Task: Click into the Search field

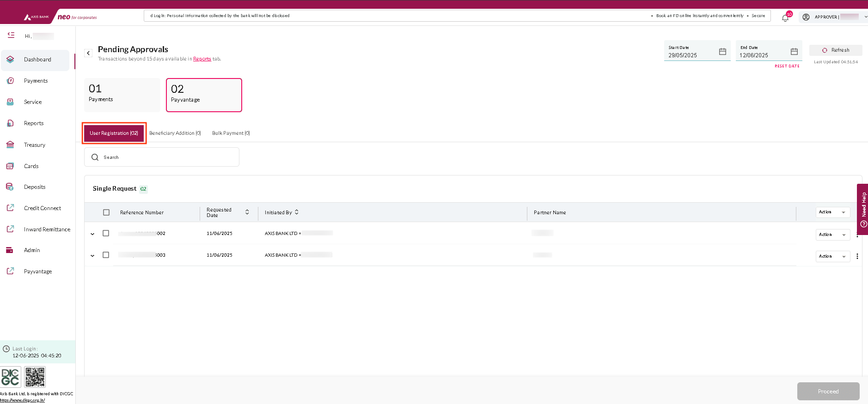Action: [x=162, y=157]
